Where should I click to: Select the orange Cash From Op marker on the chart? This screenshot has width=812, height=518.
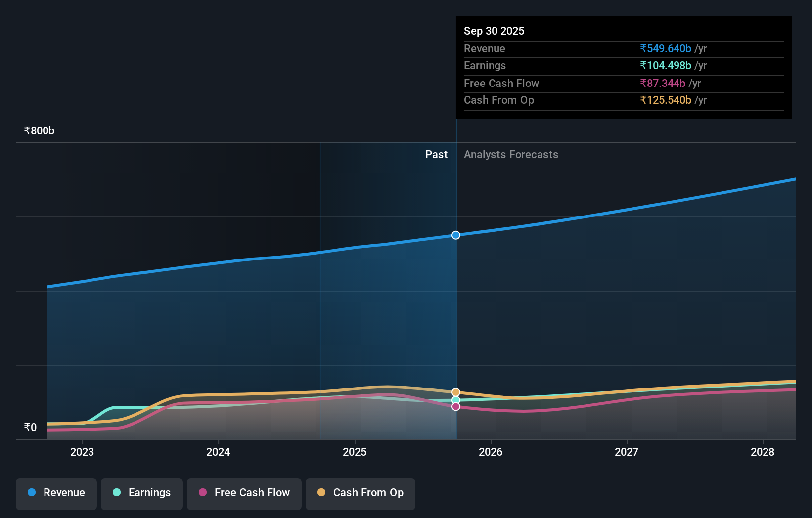pos(455,392)
